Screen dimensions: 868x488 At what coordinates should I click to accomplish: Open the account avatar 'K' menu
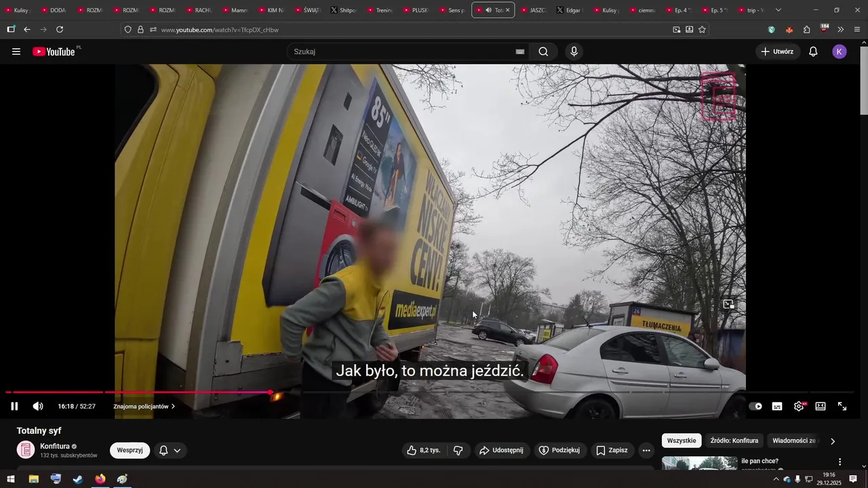coord(840,52)
